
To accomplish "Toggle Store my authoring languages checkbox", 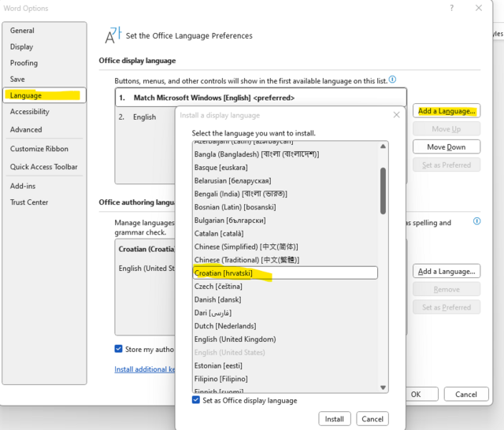I will [x=118, y=349].
